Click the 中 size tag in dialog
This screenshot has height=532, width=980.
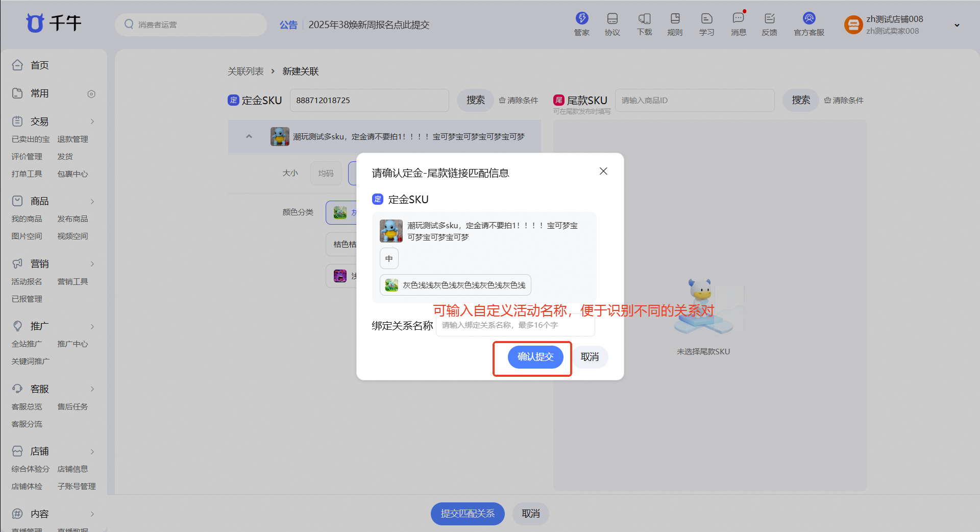(x=389, y=258)
